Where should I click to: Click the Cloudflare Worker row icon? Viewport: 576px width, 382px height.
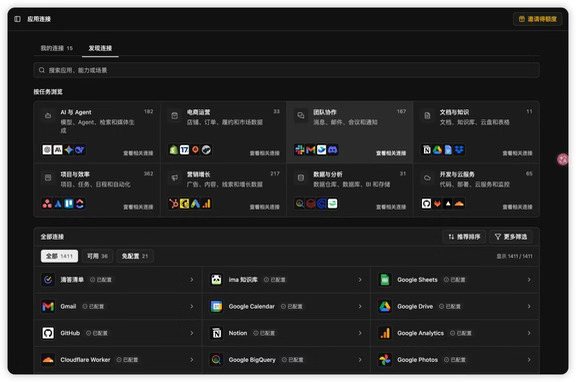pos(48,360)
